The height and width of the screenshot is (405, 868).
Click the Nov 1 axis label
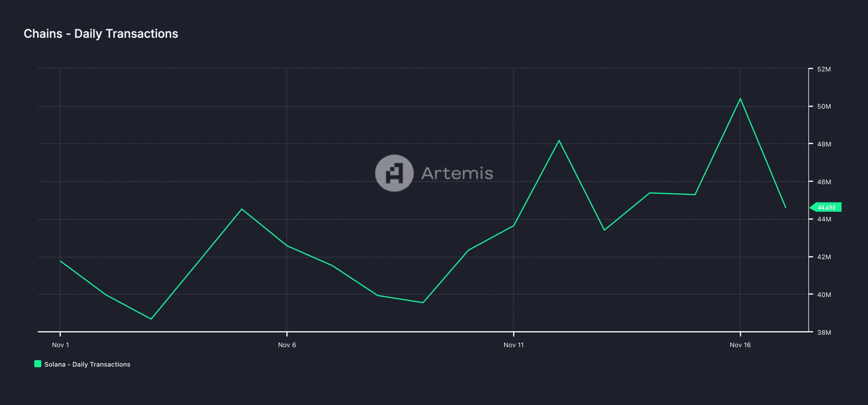click(x=60, y=345)
